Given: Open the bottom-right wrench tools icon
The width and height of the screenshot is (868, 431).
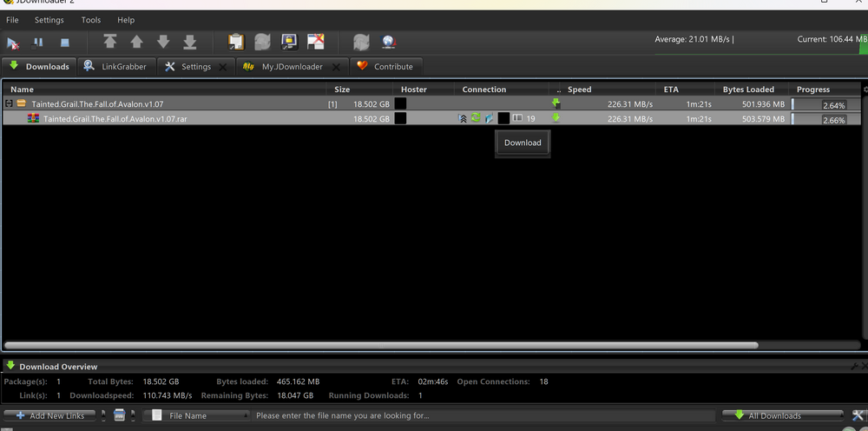Looking at the screenshot, I should pyautogui.click(x=858, y=415).
